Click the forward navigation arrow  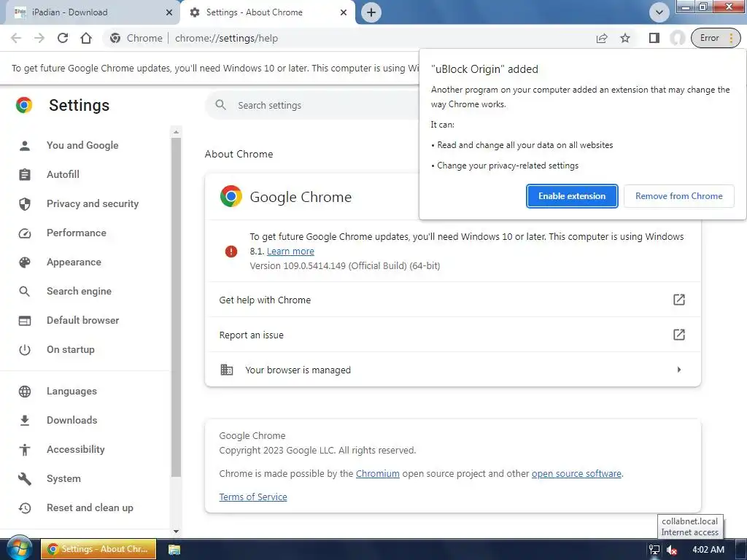click(39, 38)
